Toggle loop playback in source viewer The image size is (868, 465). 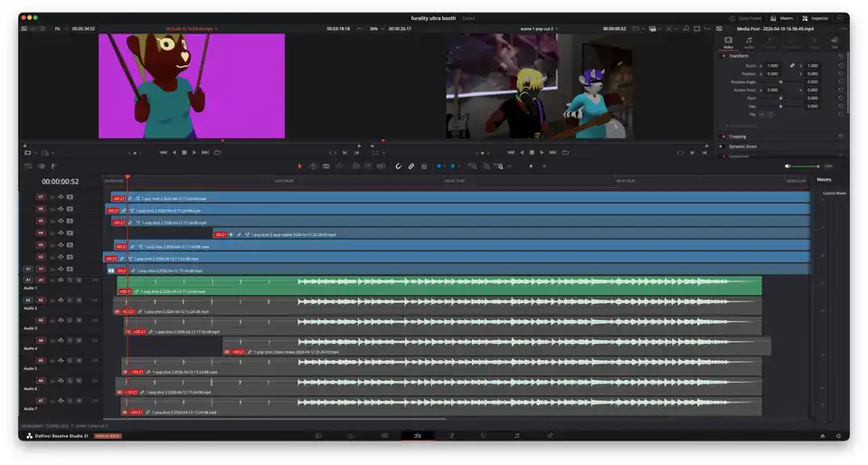pyautogui.click(x=218, y=152)
